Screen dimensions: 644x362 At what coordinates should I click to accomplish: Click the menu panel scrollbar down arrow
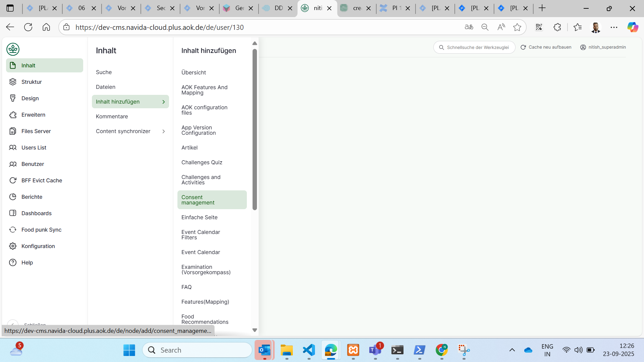point(255,330)
